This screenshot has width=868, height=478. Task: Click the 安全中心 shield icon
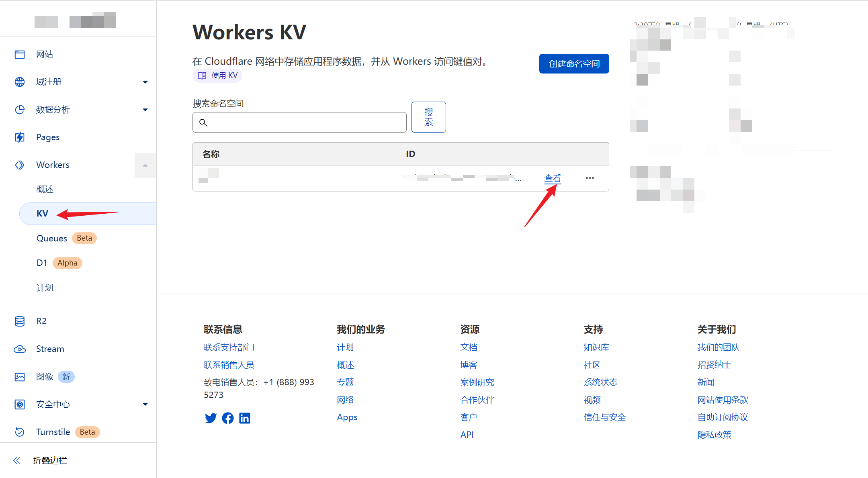point(20,404)
